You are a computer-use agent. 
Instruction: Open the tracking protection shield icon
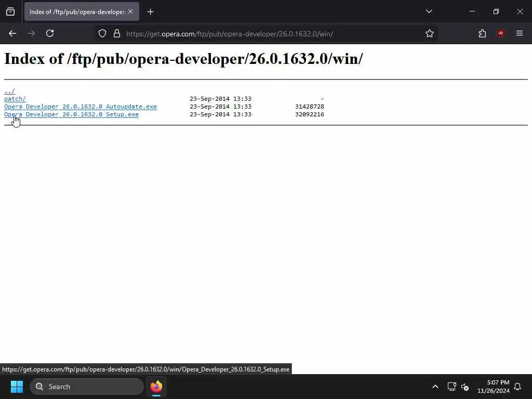coord(102,33)
